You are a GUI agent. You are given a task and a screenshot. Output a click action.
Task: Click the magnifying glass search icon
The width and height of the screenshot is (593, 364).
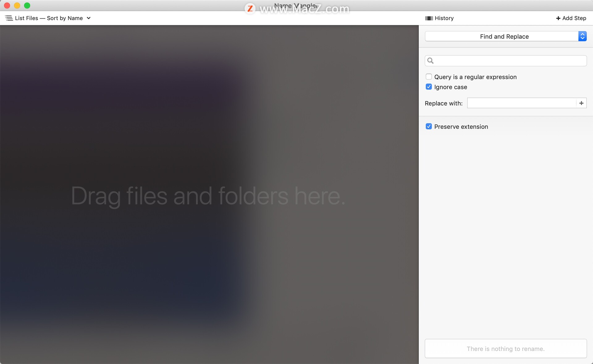coord(430,61)
